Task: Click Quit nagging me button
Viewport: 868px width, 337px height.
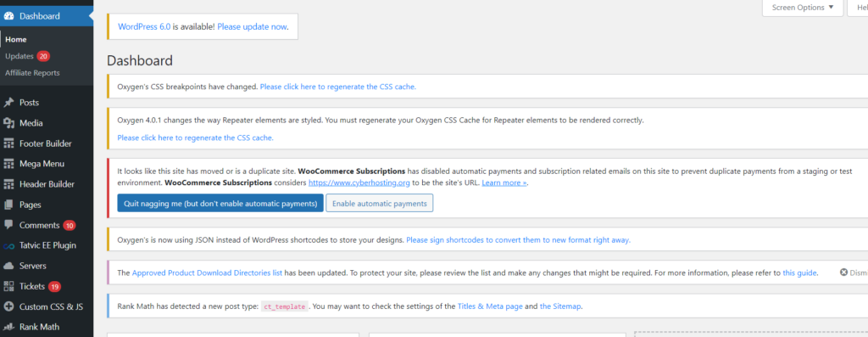Action: (x=220, y=204)
